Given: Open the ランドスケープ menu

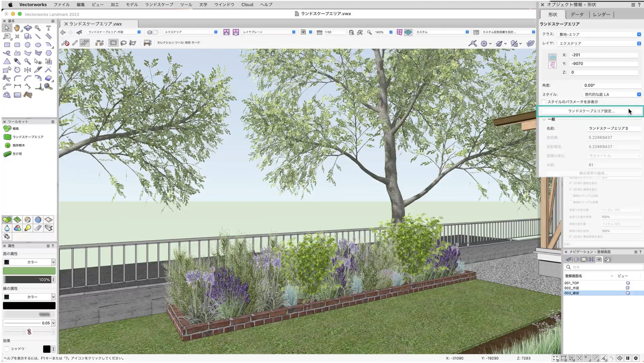Looking at the screenshot, I should (x=159, y=5).
